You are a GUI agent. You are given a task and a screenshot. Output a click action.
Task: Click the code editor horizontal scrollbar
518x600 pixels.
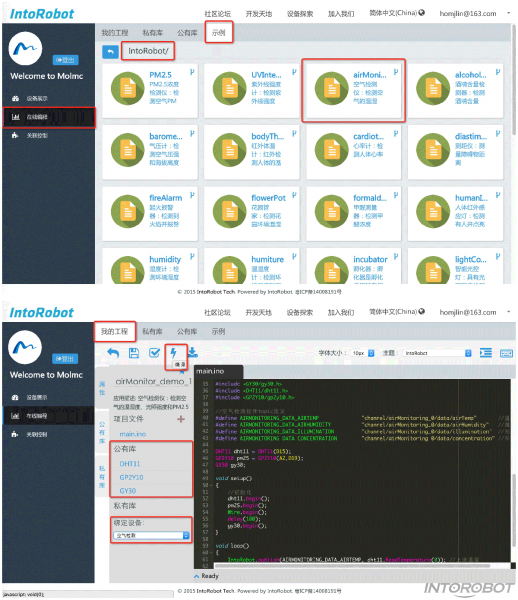pos(352,565)
